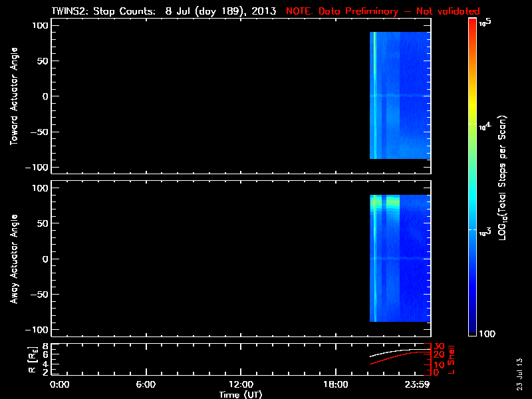Viewport: 532px width, 399px height.
Task: Click the blue data block in the Away panel
Action: pos(406,279)
